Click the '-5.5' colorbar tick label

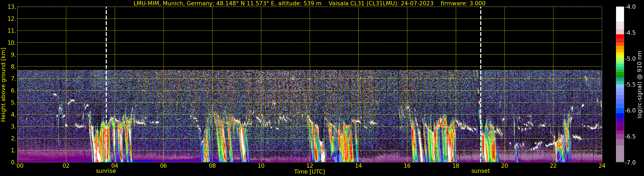[x=630, y=85]
